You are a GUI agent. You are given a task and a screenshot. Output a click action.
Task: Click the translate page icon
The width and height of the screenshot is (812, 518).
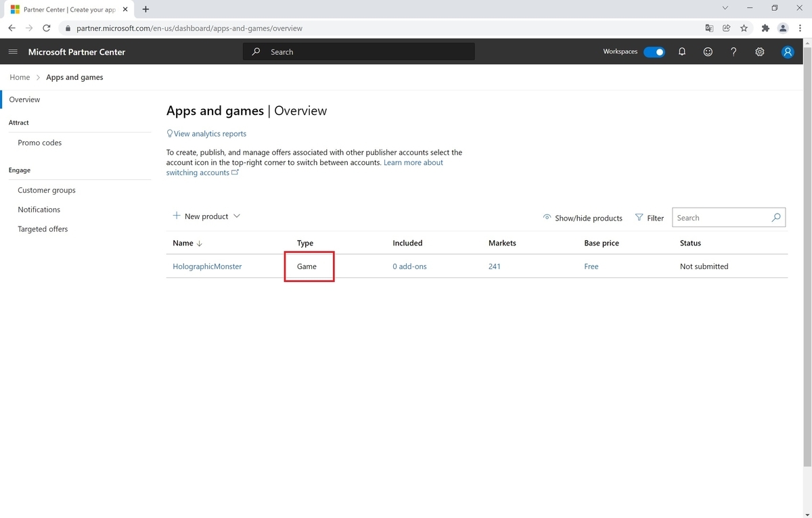coord(709,28)
